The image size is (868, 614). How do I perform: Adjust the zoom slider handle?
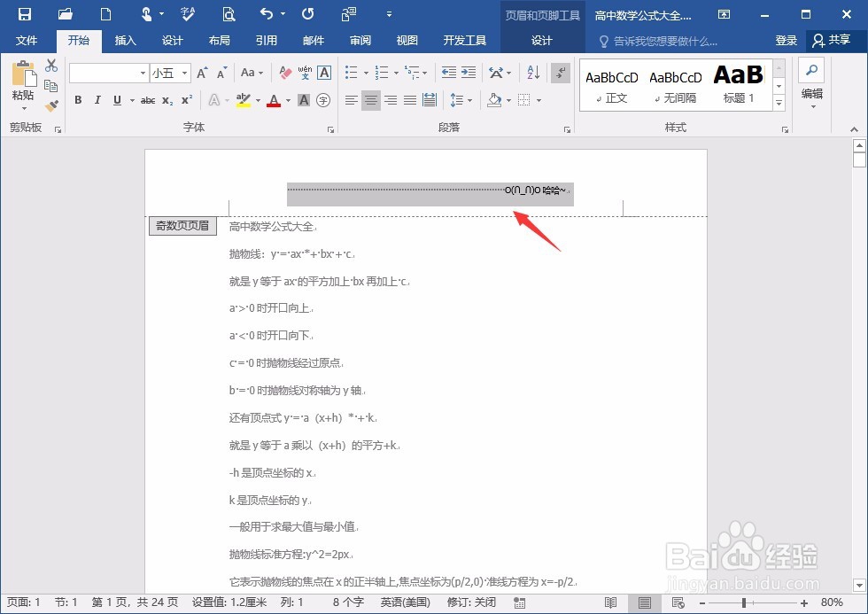(744, 602)
